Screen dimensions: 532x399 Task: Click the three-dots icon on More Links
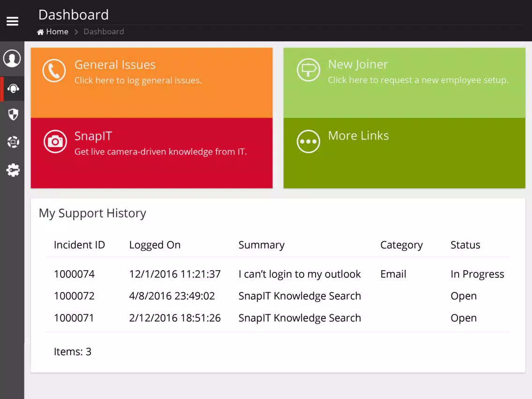[308, 141]
